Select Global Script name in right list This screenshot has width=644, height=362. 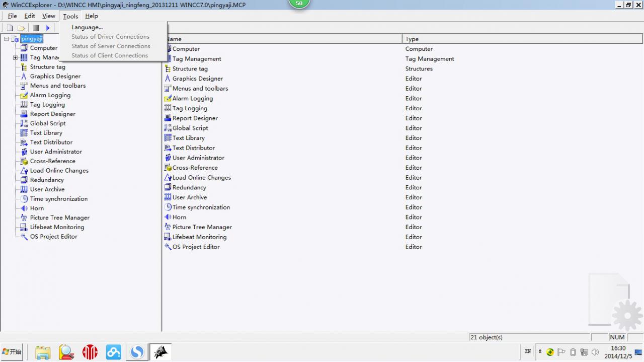coord(190,128)
